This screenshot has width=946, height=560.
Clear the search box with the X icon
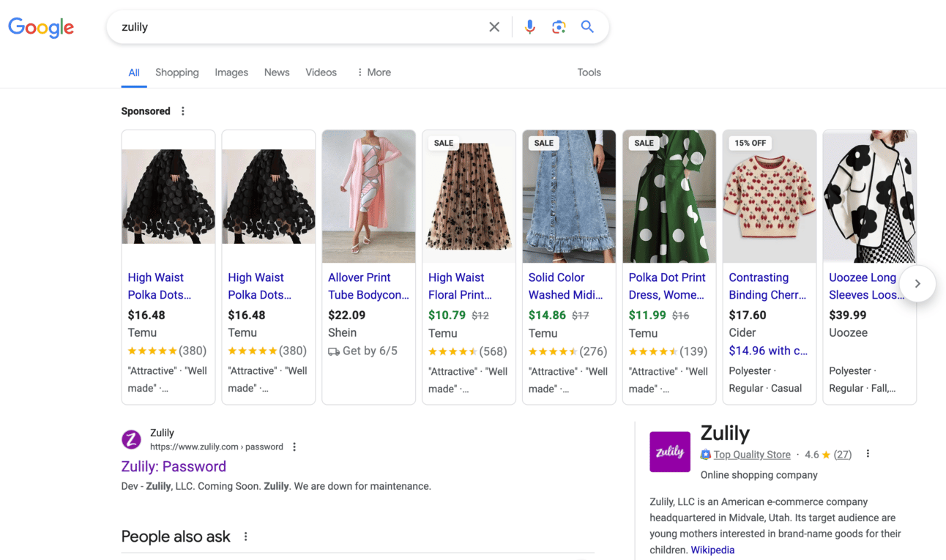pos(494,27)
